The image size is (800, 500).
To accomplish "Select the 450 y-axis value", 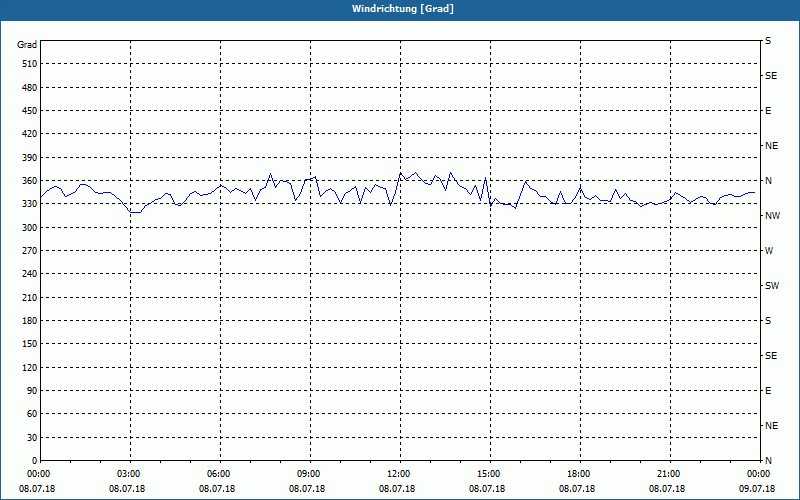I will (30, 111).
